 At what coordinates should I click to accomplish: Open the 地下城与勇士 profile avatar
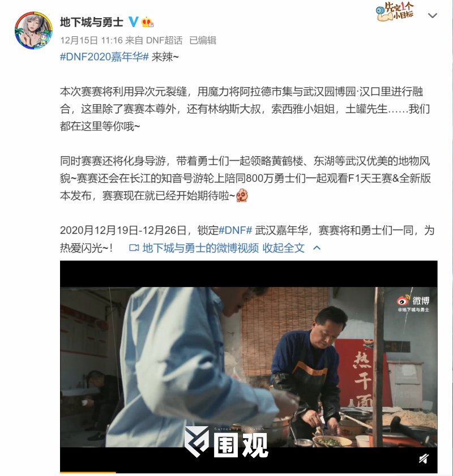pyautogui.click(x=33, y=31)
